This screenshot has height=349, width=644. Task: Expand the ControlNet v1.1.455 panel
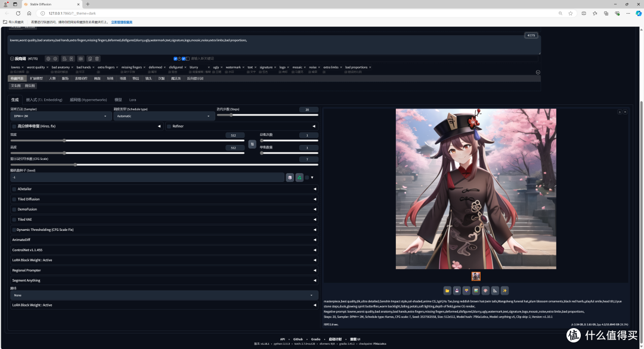coord(164,250)
